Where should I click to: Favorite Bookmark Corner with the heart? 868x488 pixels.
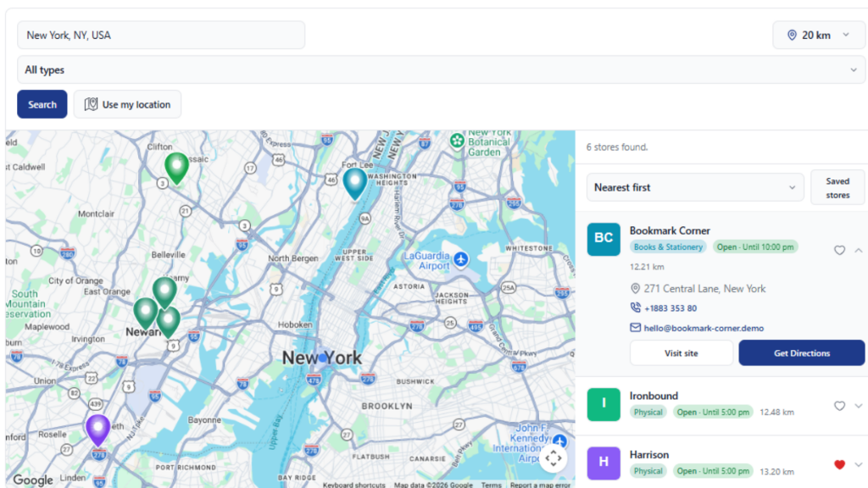click(839, 250)
